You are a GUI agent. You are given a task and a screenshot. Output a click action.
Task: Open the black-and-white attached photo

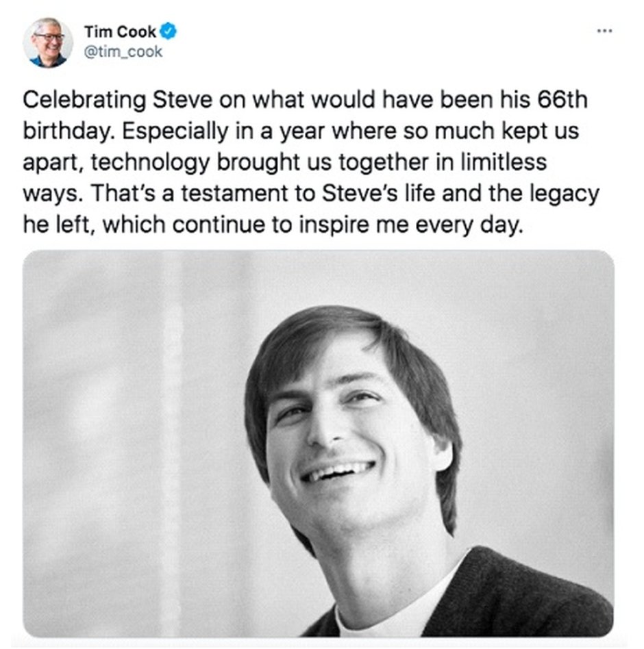[x=318, y=444]
